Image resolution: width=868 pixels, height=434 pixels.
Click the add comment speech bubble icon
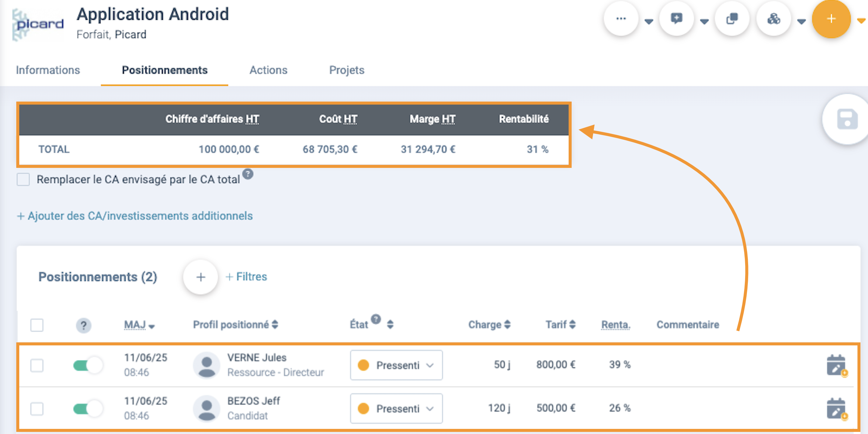click(676, 19)
